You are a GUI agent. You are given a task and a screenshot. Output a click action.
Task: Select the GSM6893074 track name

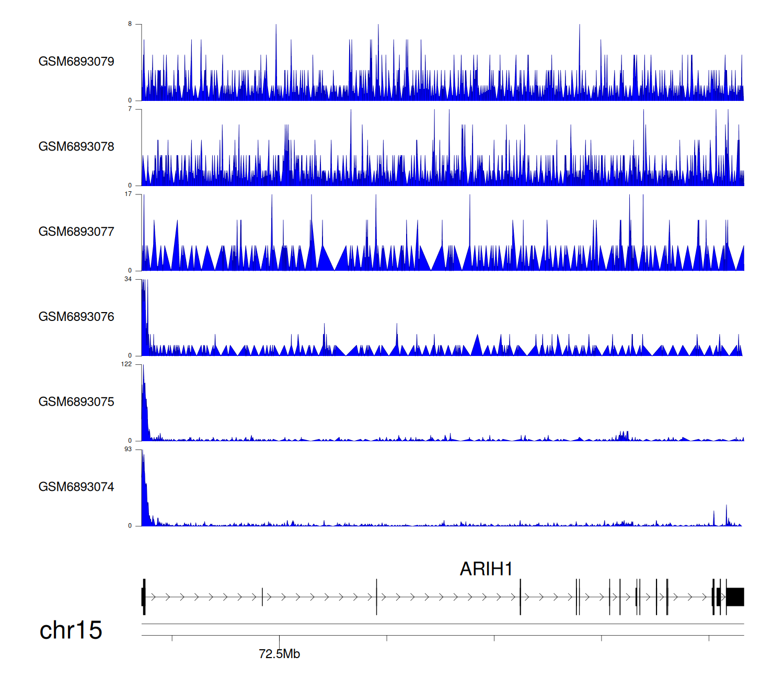point(76,487)
